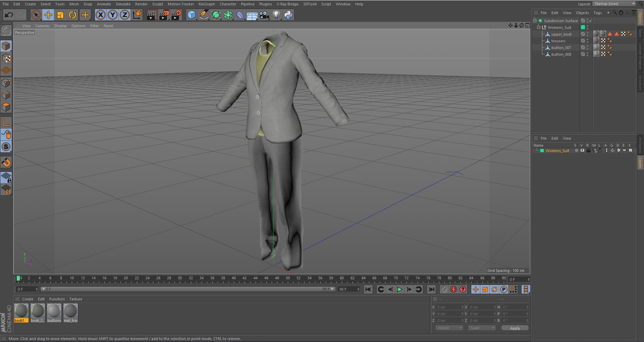Screen dimensions: 644x342
Task: Toggle X-axis lock
Action: click(x=100, y=15)
